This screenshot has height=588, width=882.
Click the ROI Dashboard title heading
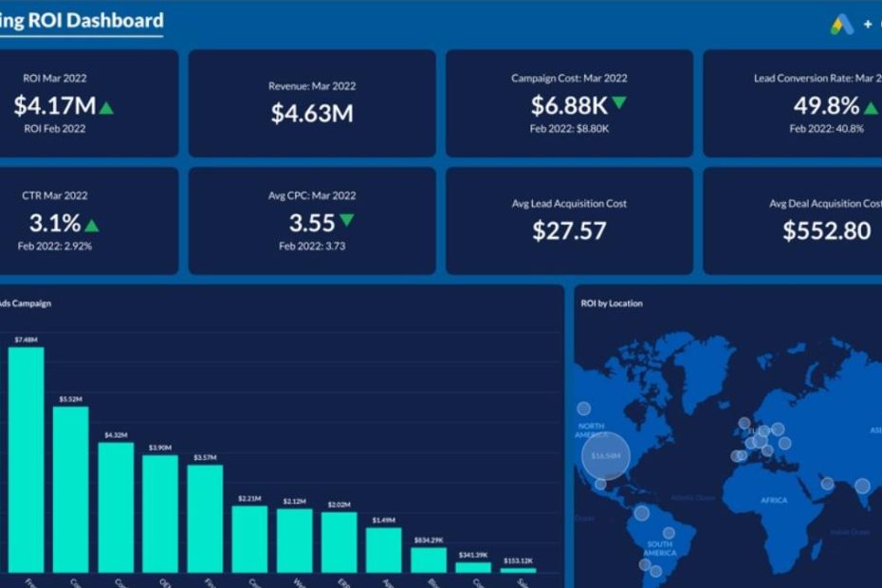(82, 21)
